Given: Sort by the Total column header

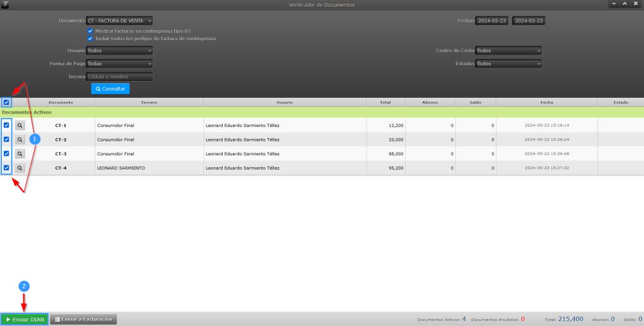Looking at the screenshot, I should coord(386,102).
